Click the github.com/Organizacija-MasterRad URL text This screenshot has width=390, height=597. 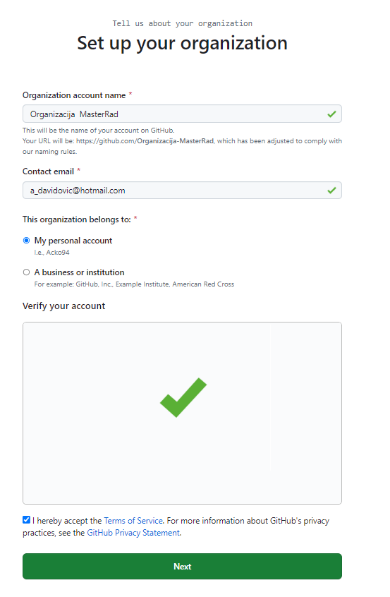pos(145,141)
